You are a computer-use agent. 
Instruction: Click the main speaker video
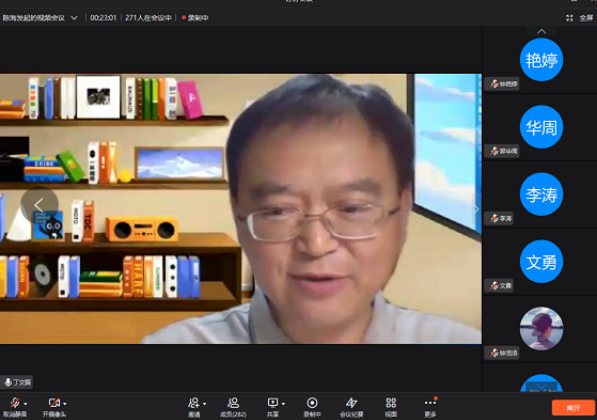click(x=241, y=209)
